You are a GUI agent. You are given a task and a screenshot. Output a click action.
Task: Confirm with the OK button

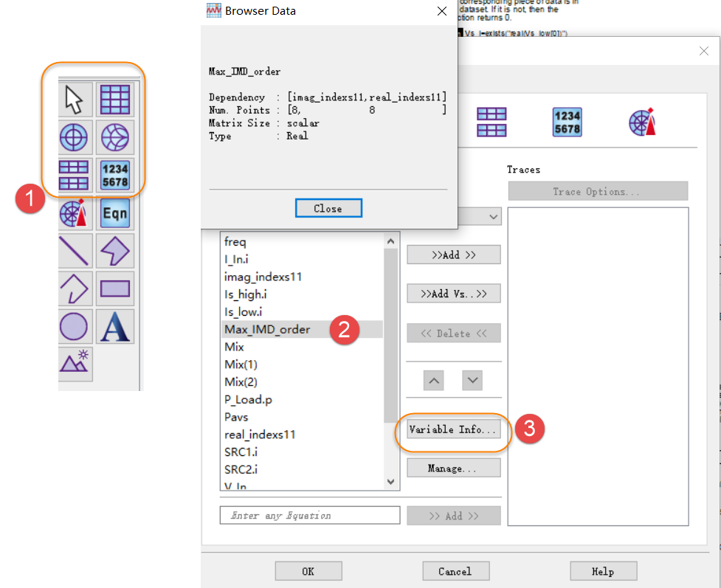[308, 571]
